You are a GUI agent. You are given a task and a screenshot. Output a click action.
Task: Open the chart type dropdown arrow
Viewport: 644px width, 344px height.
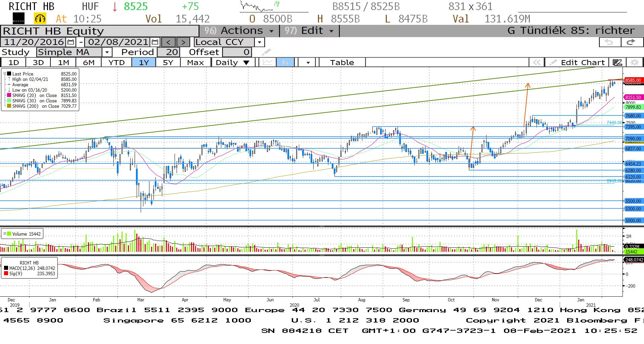(308, 62)
